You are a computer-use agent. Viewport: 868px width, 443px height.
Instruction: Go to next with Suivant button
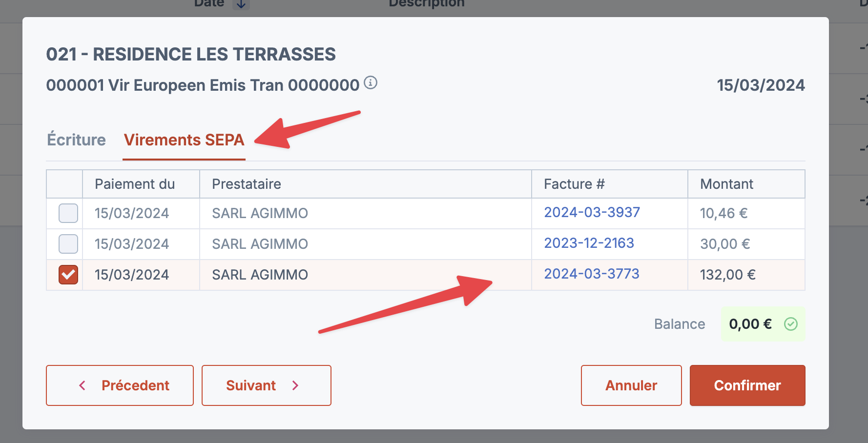267,385
